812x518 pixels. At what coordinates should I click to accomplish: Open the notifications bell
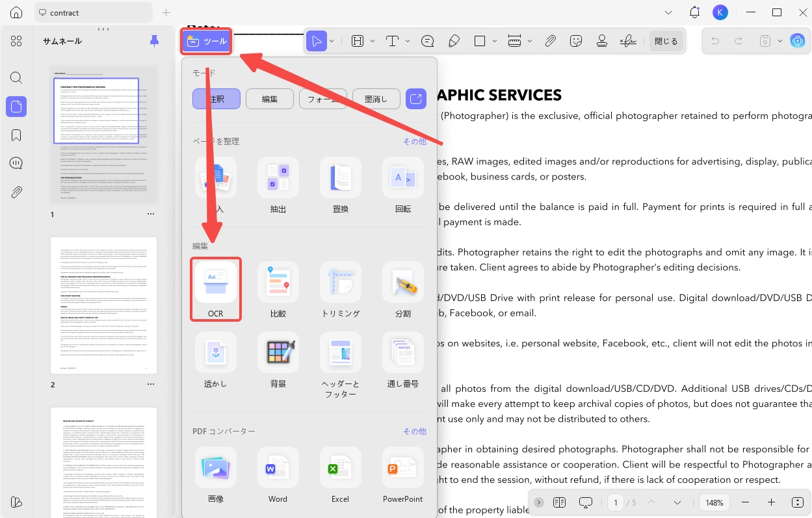tap(694, 12)
